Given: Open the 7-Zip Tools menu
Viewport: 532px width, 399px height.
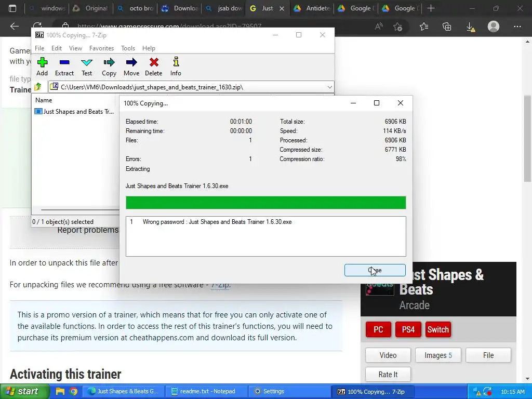Looking at the screenshot, I should tap(128, 48).
